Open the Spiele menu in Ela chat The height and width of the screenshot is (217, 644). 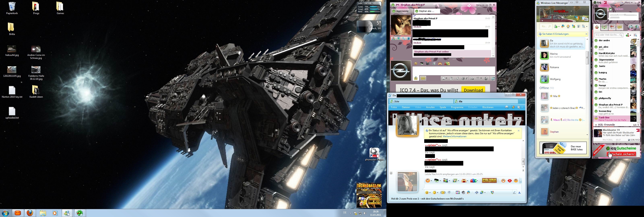click(x=443, y=107)
